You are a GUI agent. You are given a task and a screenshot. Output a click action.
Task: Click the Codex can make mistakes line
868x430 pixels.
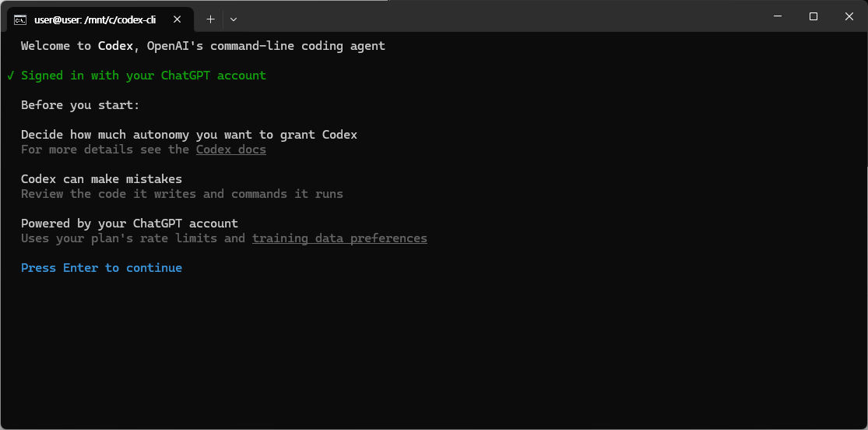point(101,179)
